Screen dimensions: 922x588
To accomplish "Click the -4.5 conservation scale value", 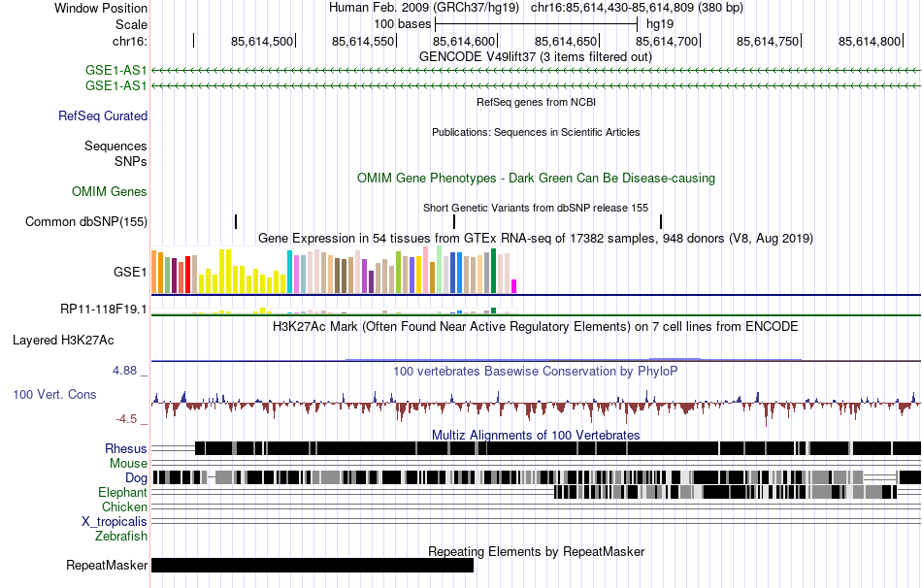I will (x=126, y=419).
